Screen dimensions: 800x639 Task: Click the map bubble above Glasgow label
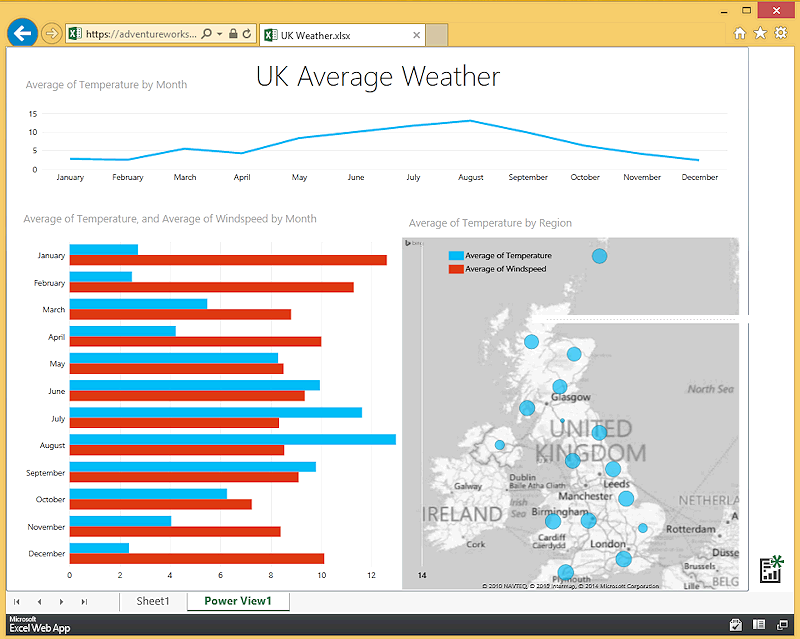tap(560, 386)
